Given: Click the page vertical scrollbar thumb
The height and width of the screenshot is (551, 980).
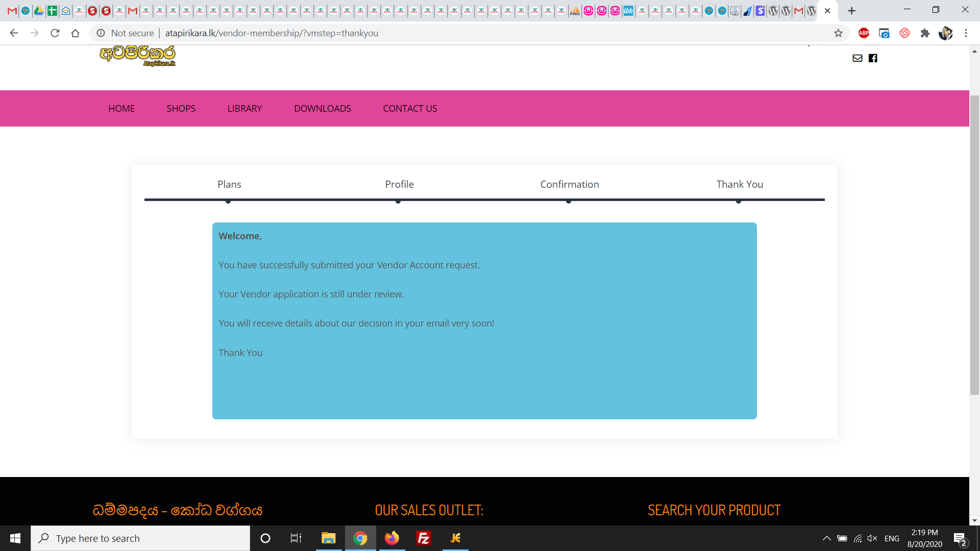Looking at the screenshot, I should point(974,245).
